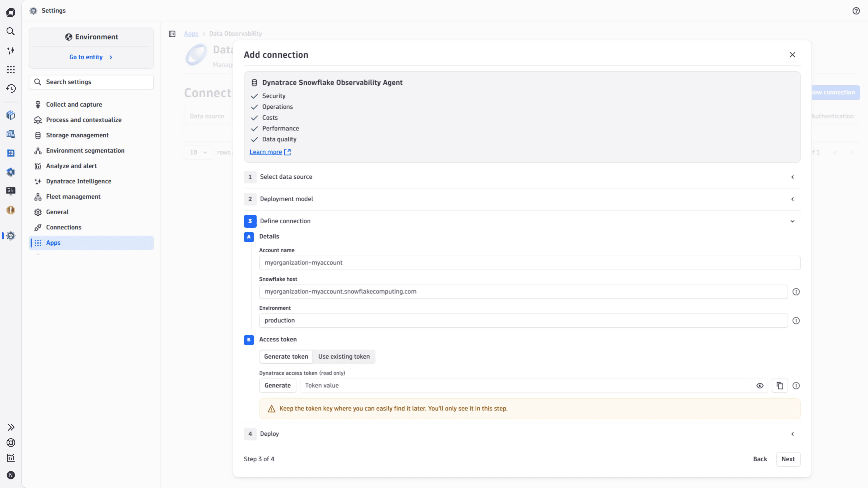Image resolution: width=868 pixels, height=488 pixels.
Task: Open Connections settings
Action: (91, 227)
